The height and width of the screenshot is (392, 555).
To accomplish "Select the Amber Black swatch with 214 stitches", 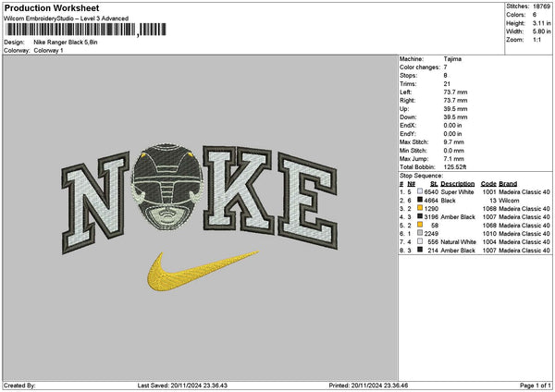I will click(420, 250).
